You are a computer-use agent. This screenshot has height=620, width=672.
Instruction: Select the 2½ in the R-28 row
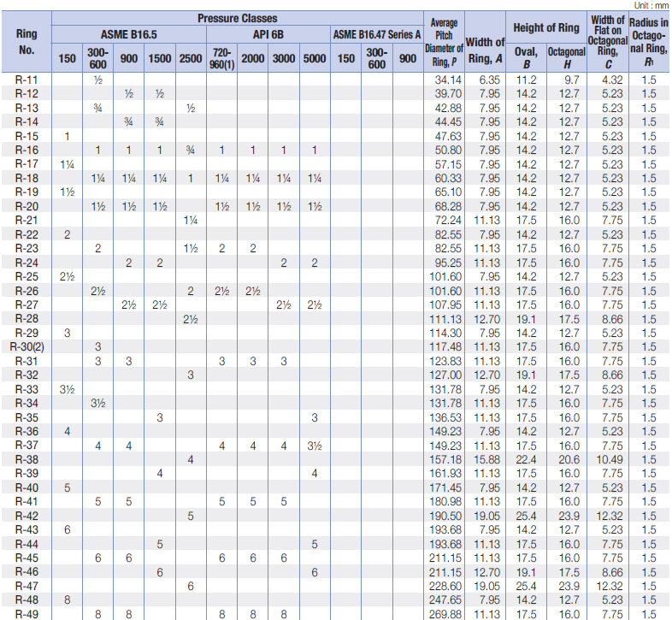pos(191,319)
